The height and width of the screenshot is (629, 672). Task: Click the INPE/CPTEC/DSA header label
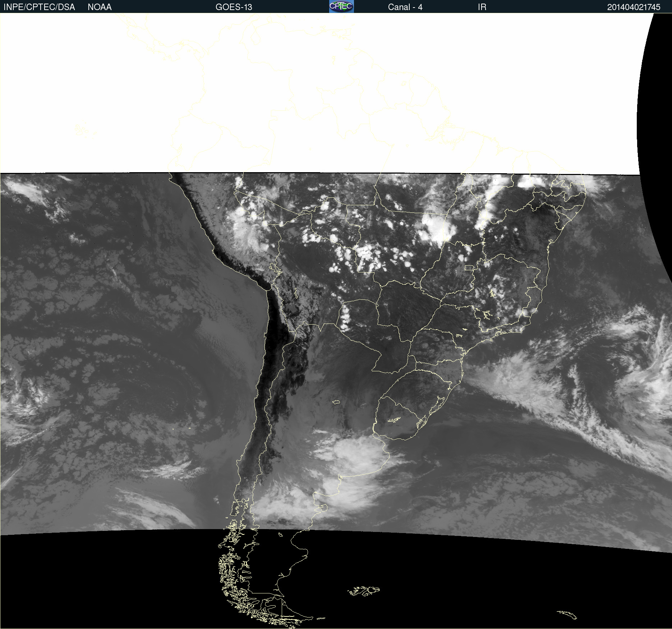click(x=39, y=7)
